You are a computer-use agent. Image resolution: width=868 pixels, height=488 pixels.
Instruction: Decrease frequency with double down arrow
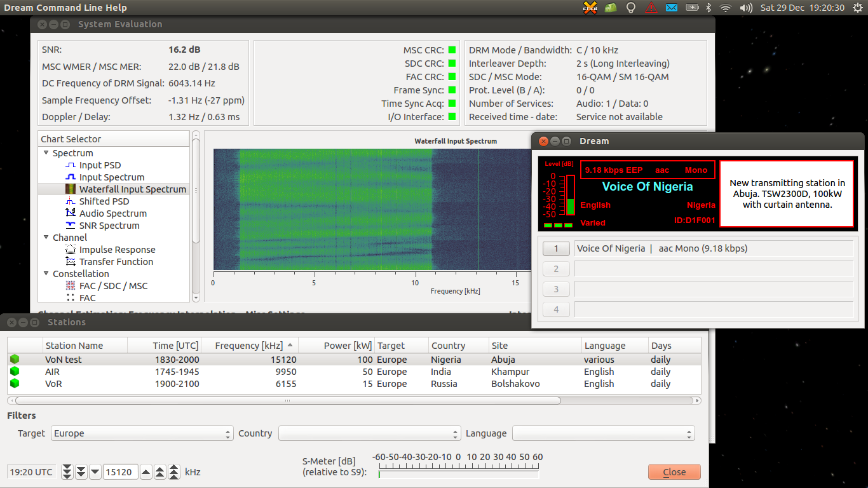[x=81, y=472]
